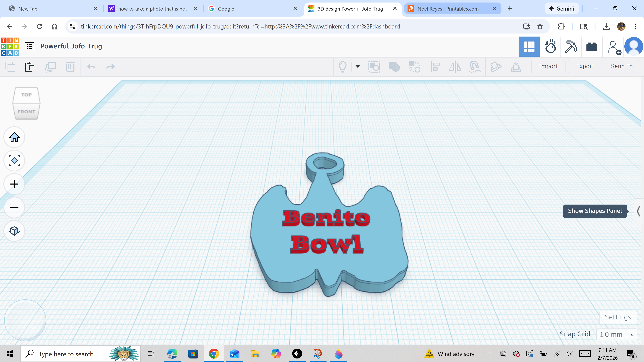Open the Snap Grid 1.0 mm dropdown
The height and width of the screenshot is (362, 644).
tap(616, 335)
